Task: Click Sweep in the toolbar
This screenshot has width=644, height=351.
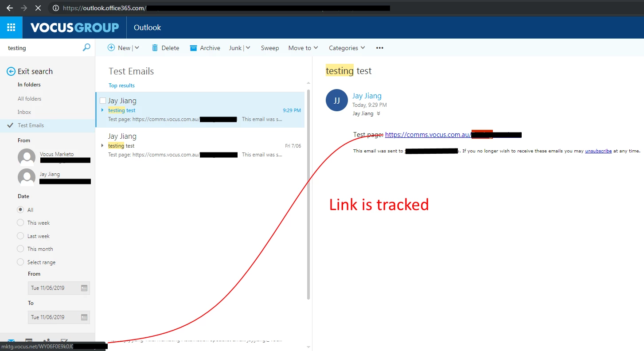Action: [270, 48]
